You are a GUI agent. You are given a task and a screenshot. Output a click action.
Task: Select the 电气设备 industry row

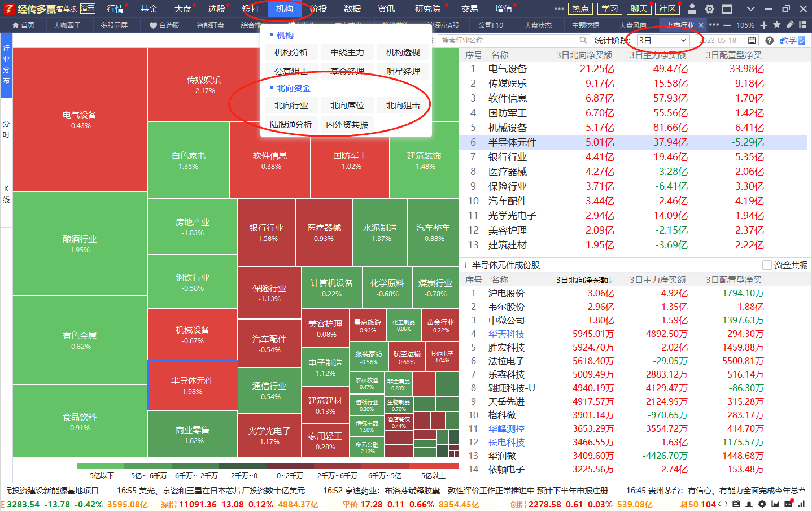pos(634,69)
